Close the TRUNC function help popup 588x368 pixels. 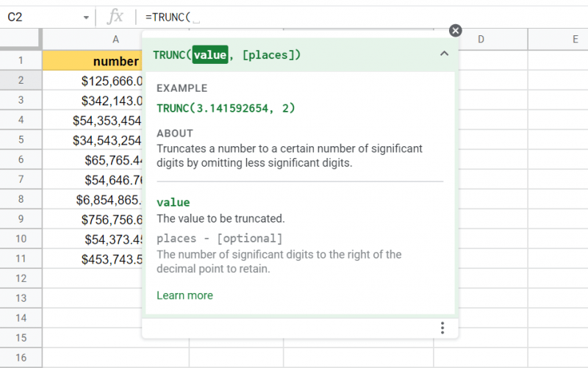point(455,30)
